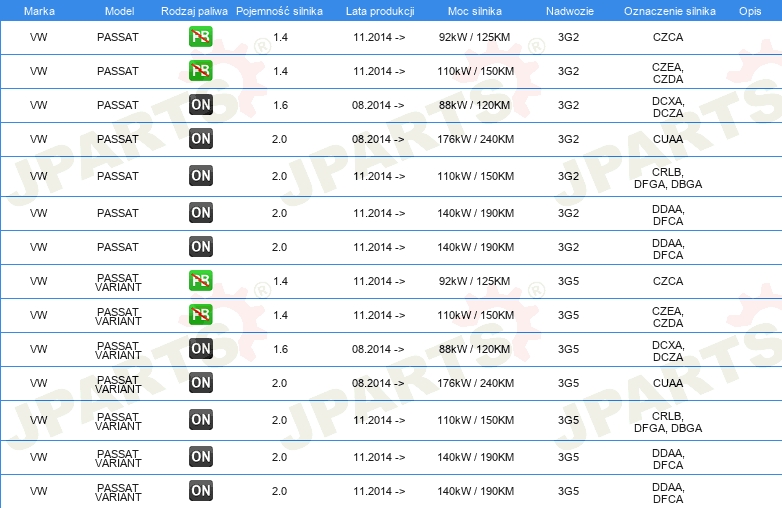Click 3G5 body code in DCXA, DCZA row

569,349
